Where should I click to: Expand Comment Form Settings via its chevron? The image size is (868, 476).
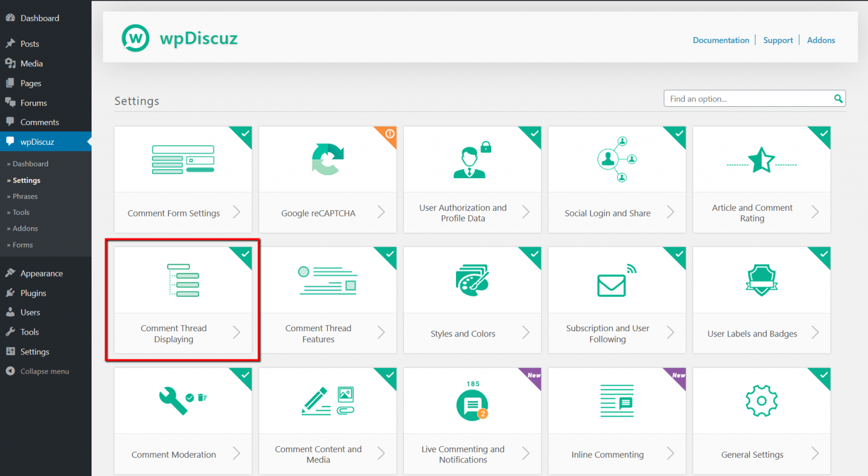click(237, 212)
